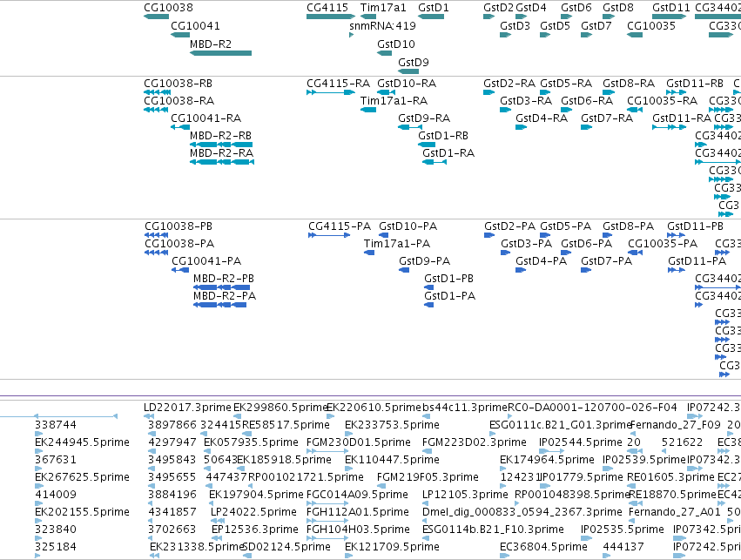Select the GstD1-PB protein label
This screenshot has height=560, width=741.
tap(449, 279)
